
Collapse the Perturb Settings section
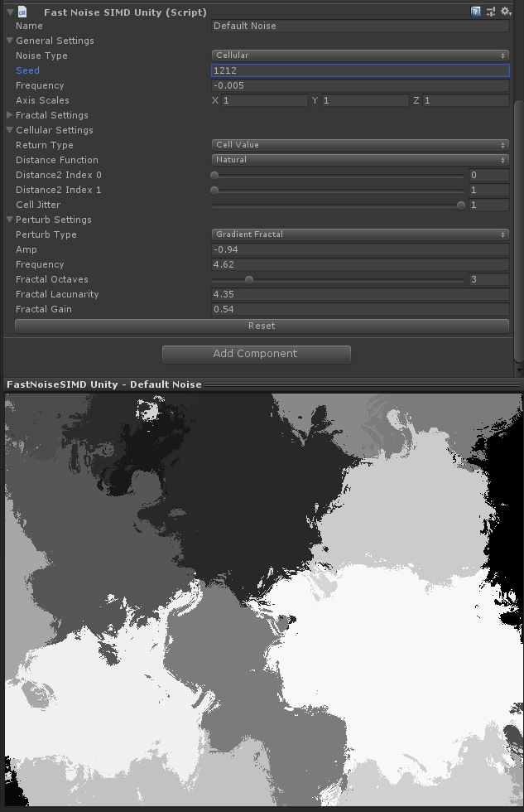(10, 220)
